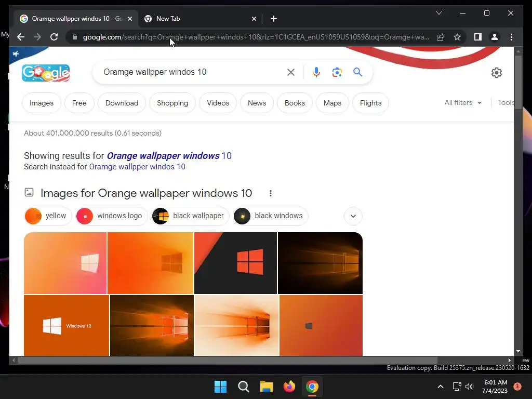532x399 pixels.
Task: Open the orange Windows 10 text thumbnail
Action: [66, 325]
